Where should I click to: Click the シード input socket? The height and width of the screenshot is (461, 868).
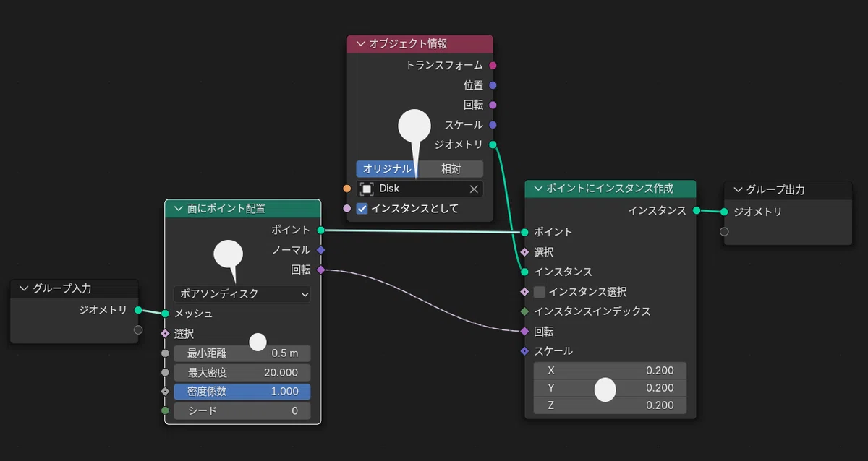tap(165, 411)
